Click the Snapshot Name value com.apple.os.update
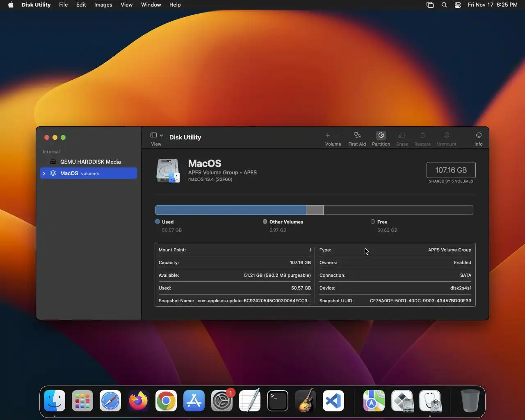The image size is (525, 420). (254, 301)
